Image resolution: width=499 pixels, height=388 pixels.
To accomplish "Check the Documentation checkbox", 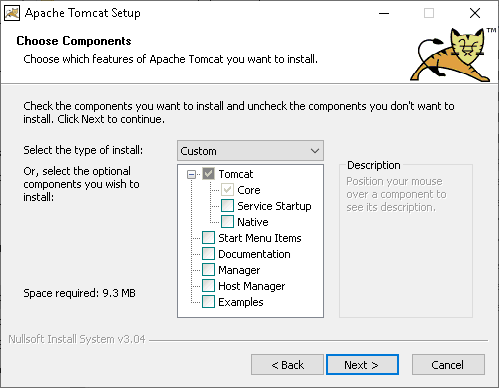I will click(209, 254).
